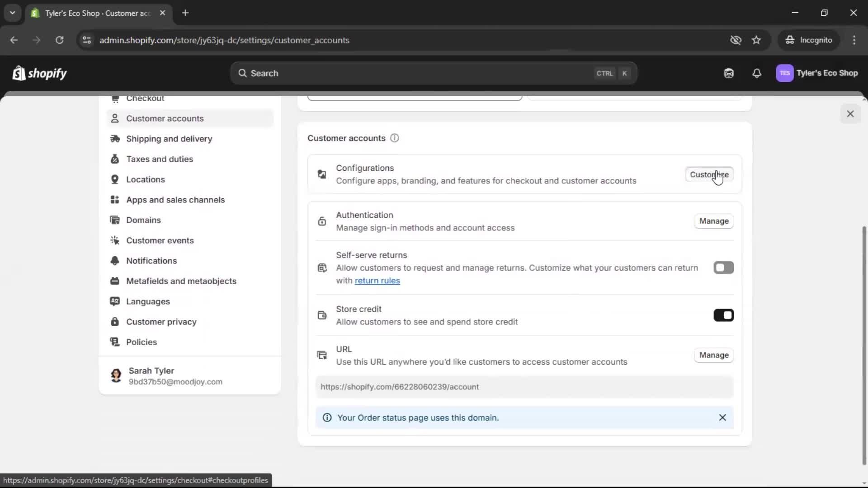The width and height of the screenshot is (868, 488).
Task: Click the Customize button for Configurations
Action: pos(709,174)
